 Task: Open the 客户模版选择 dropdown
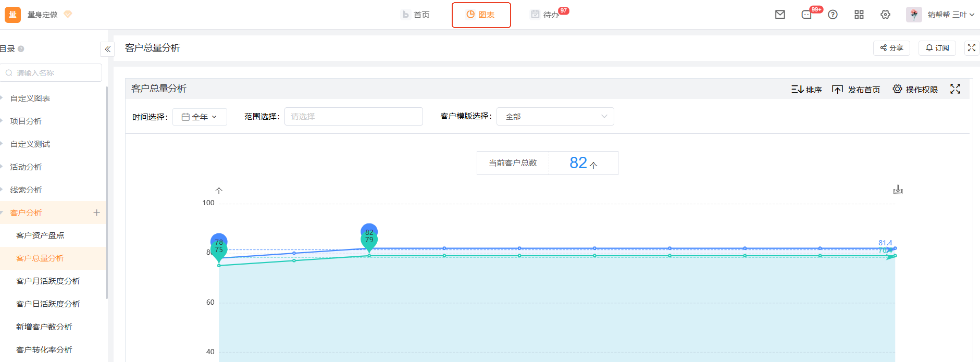tap(555, 117)
